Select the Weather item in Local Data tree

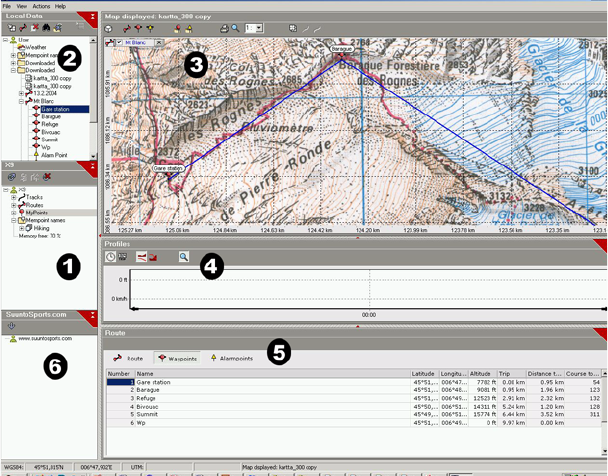(36, 47)
